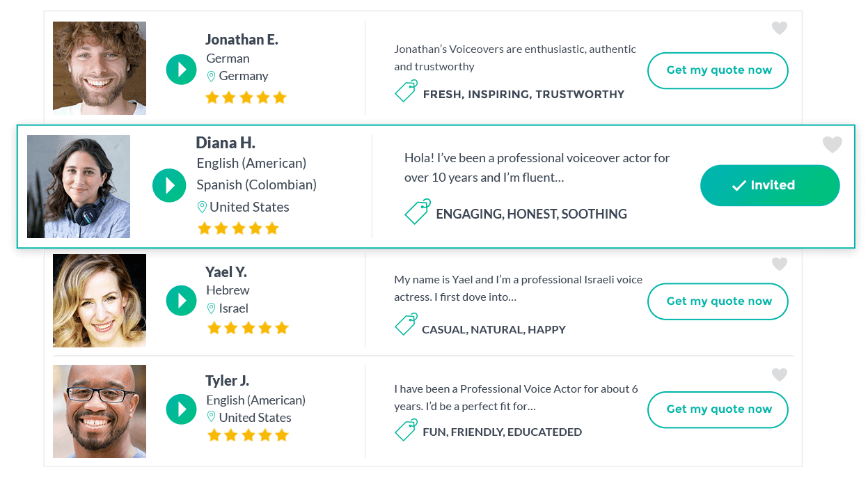Play Tyler J.'s voice sample
The height and width of the screenshot is (479, 868).
click(x=182, y=409)
